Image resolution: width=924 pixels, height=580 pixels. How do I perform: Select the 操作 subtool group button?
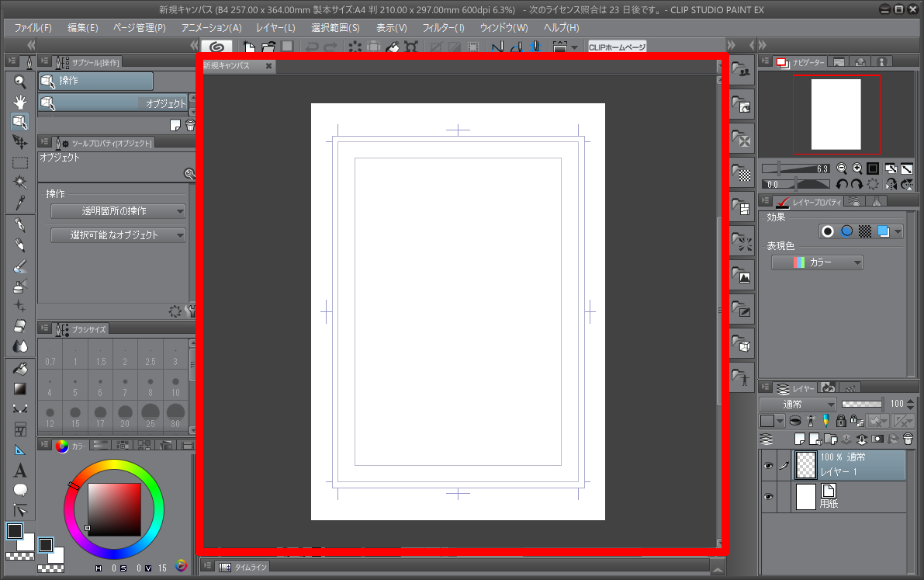coord(95,81)
